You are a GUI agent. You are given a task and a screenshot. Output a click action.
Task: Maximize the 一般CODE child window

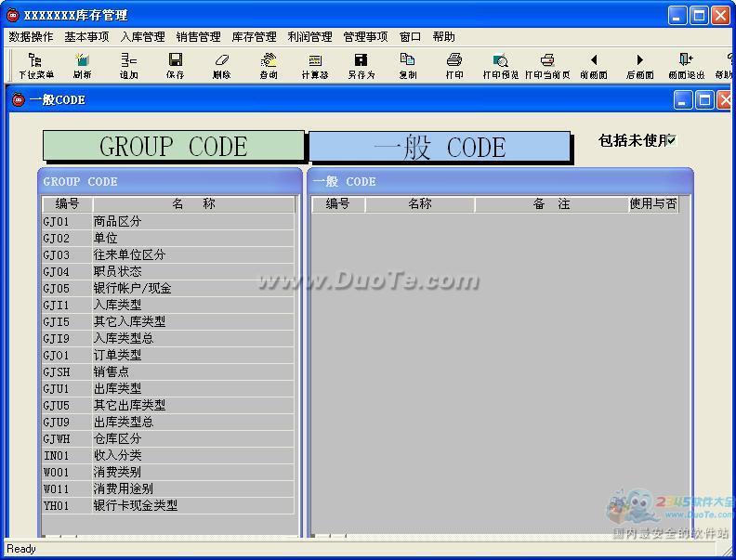(704, 100)
